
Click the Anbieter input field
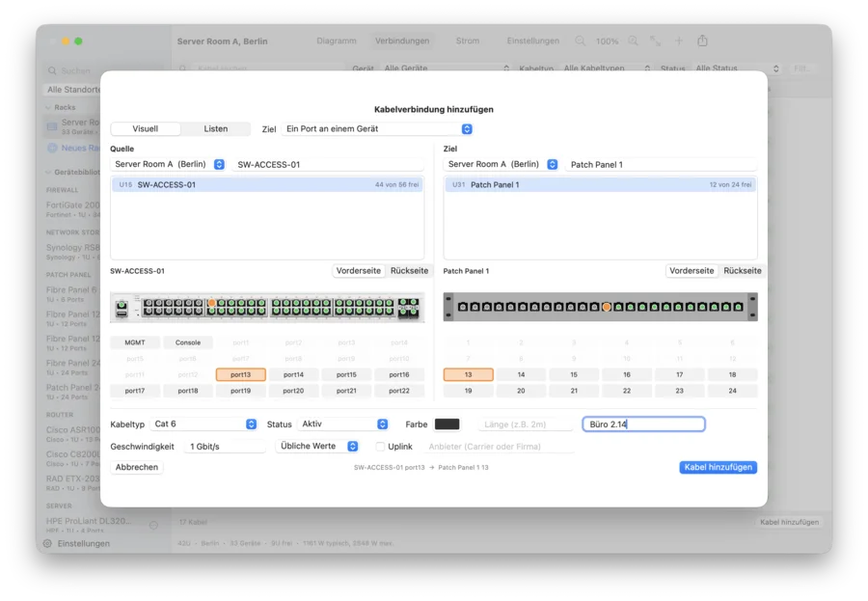tap(500, 447)
